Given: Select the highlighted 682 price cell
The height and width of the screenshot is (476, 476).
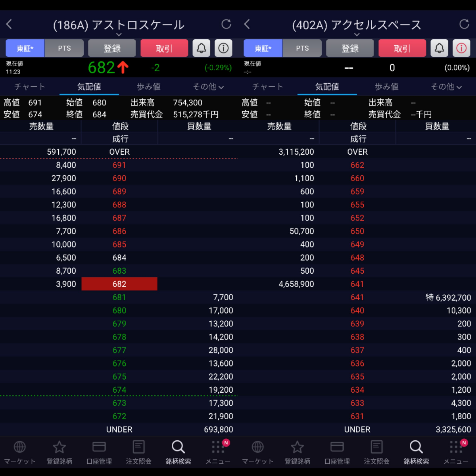Looking at the screenshot, I should coord(119,284).
